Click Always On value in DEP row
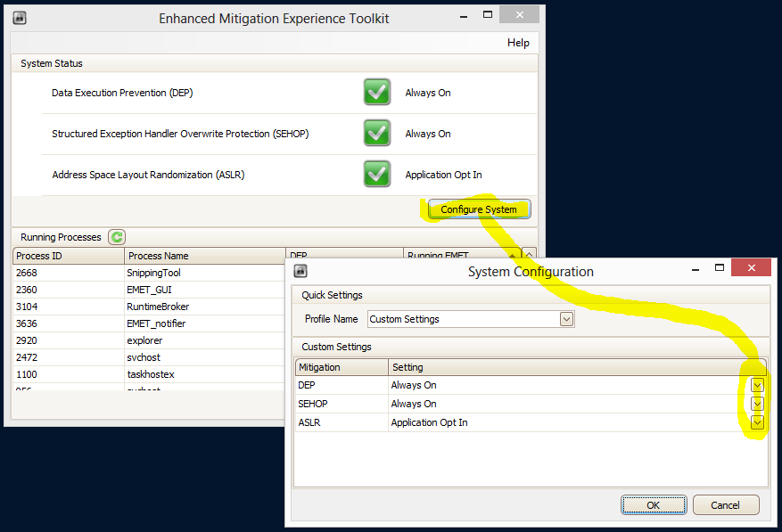782x532 pixels. point(414,385)
